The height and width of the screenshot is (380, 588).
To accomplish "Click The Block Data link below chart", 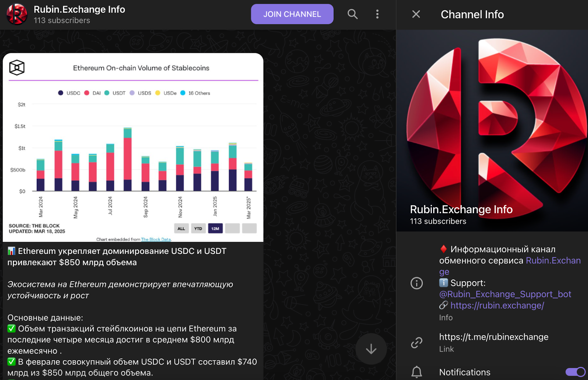I will point(156,239).
